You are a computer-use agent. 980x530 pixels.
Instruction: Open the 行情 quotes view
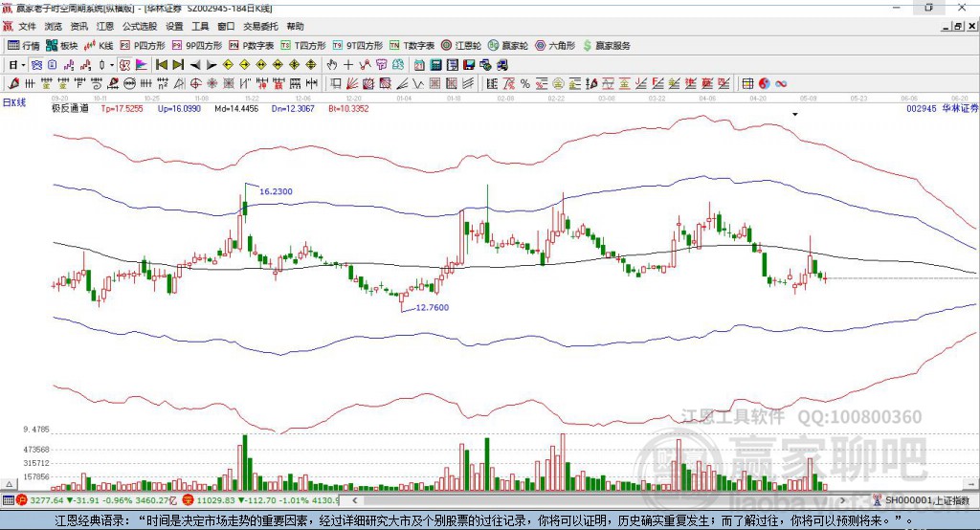[24, 46]
